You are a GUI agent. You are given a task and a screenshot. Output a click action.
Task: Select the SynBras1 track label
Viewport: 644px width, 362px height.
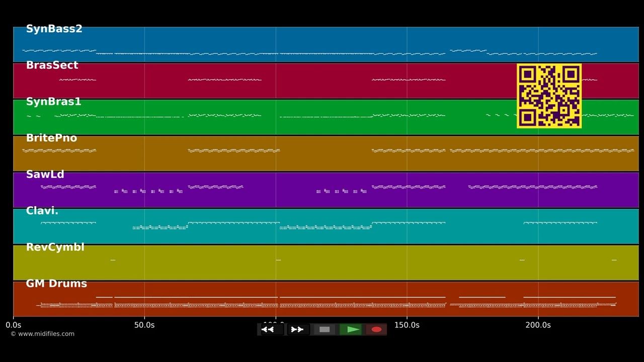coord(53,102)
